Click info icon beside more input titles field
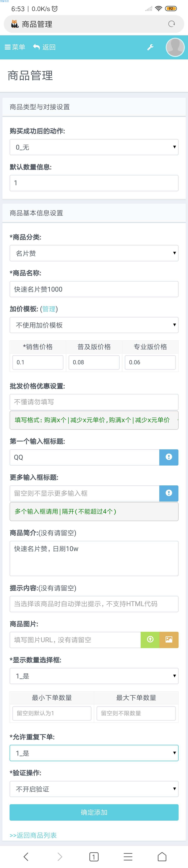188x868 pixels. (169, 493)
